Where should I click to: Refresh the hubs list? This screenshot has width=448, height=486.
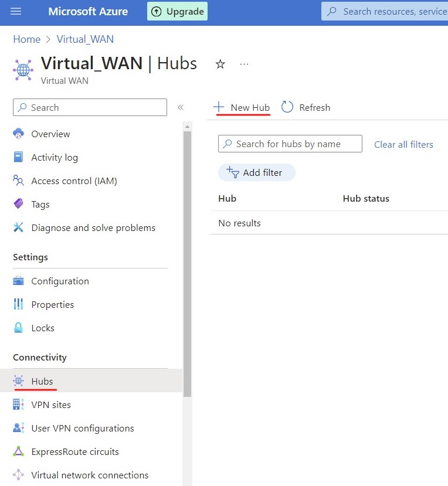306,107
